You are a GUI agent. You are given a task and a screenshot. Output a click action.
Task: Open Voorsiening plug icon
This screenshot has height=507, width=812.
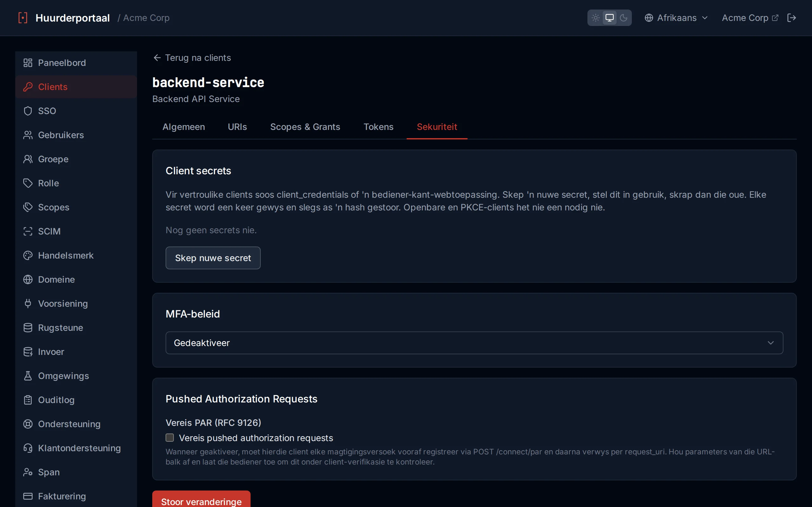pyautogui.click(x=28, y=304)
